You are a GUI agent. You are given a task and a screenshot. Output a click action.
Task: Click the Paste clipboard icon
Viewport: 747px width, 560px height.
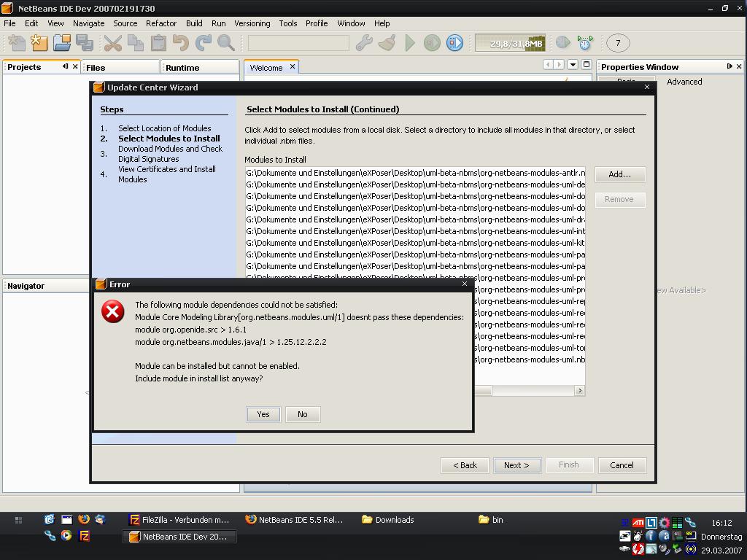(x=158, y=43)
